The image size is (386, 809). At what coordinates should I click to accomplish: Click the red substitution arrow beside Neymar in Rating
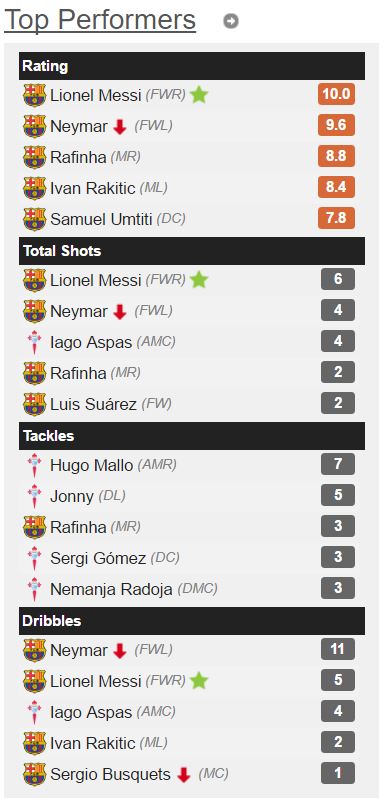point(120,126)
